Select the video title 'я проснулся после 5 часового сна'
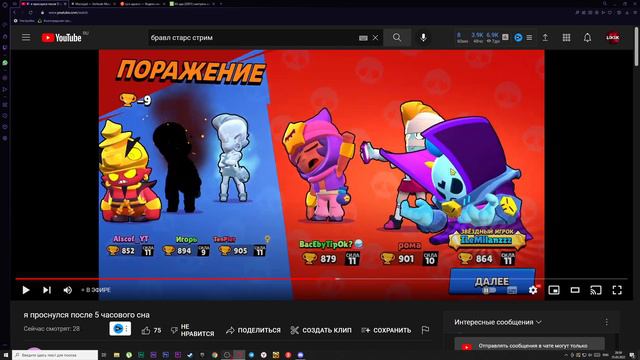This screenshot has width=640, height=360. (x=87, y=315)
